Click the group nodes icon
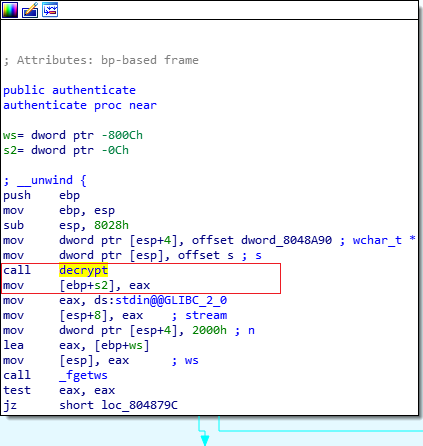Image resolution: width=423 pixels, height=446 pixels. 50,10
